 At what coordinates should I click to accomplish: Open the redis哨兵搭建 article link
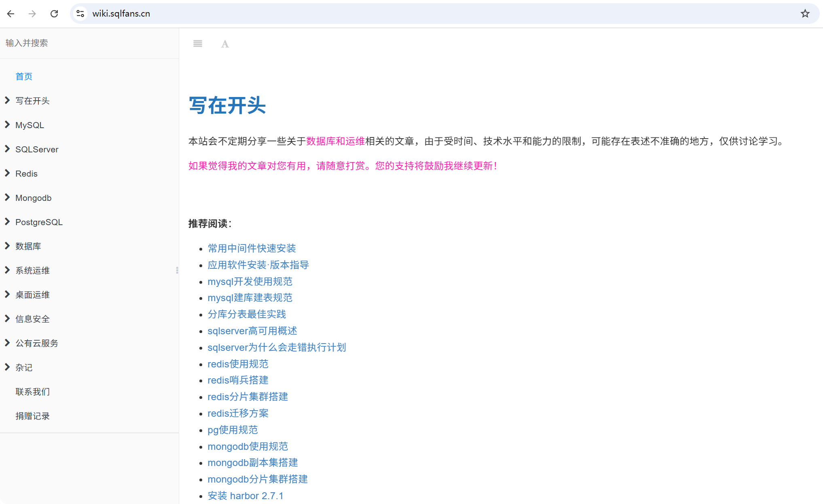[x=238, y=380]
